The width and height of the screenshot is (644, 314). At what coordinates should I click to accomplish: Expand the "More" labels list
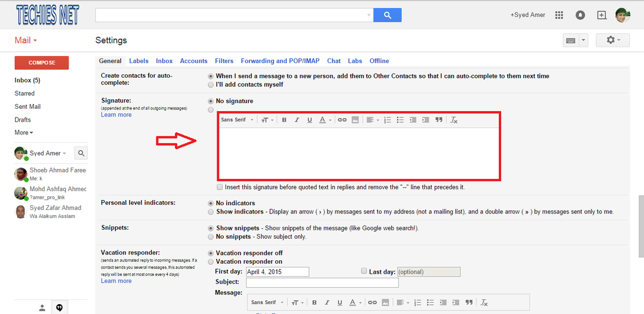pos(24,133)
